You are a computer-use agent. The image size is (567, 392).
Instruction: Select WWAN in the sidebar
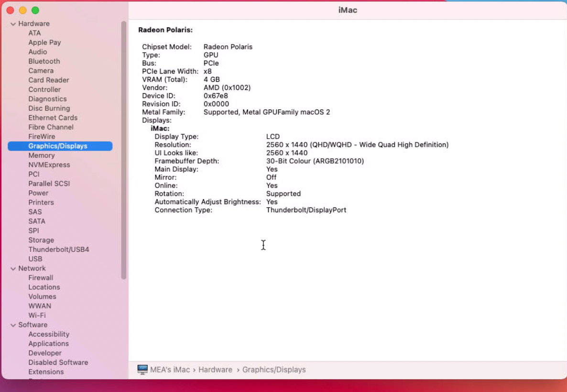(x=40, y=305)
